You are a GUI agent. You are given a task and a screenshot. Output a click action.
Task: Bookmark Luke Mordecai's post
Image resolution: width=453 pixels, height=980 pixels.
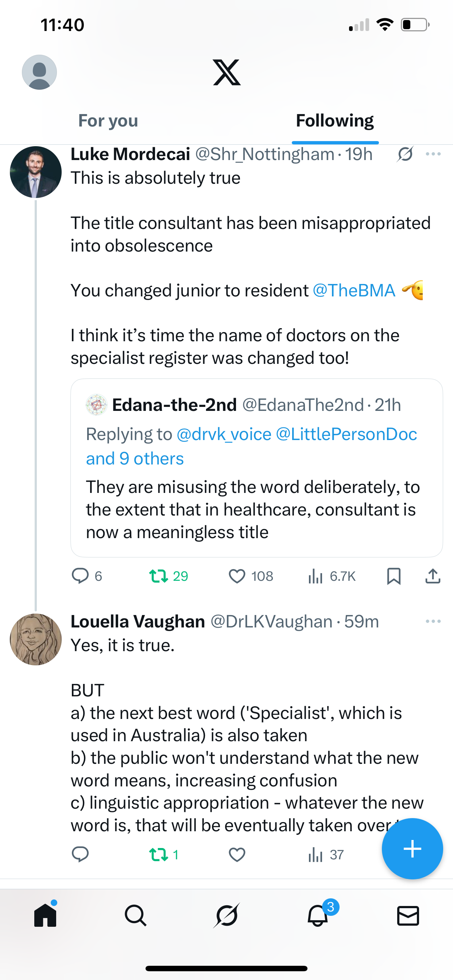pos(394,576)
